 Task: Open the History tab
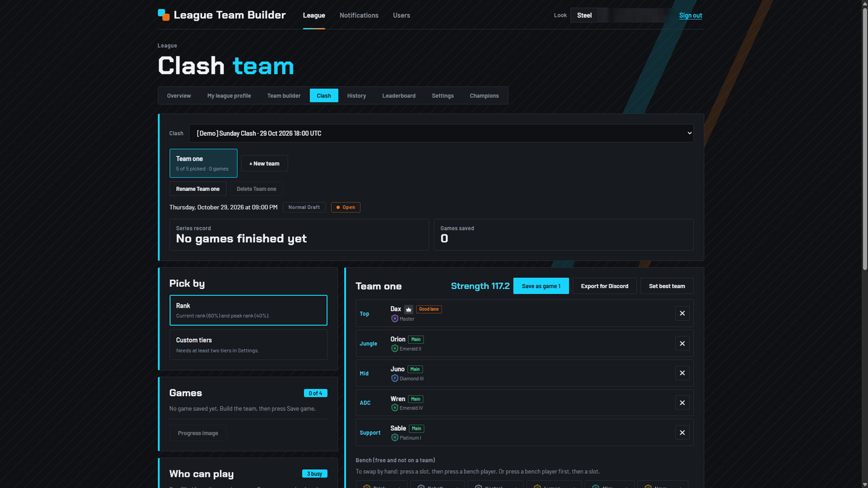356,95
